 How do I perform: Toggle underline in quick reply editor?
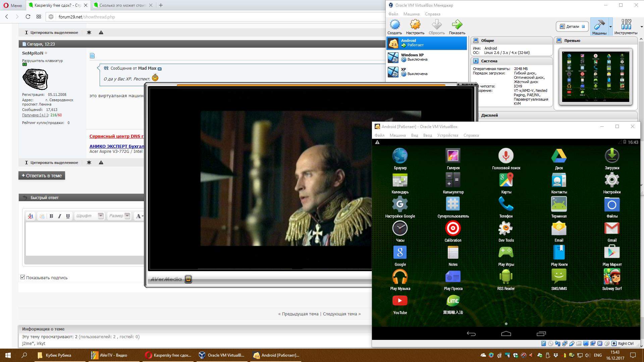[x=68, y=216]
